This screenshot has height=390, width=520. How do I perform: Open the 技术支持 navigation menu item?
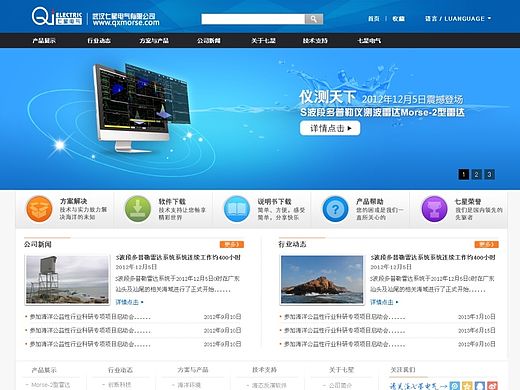315,41
